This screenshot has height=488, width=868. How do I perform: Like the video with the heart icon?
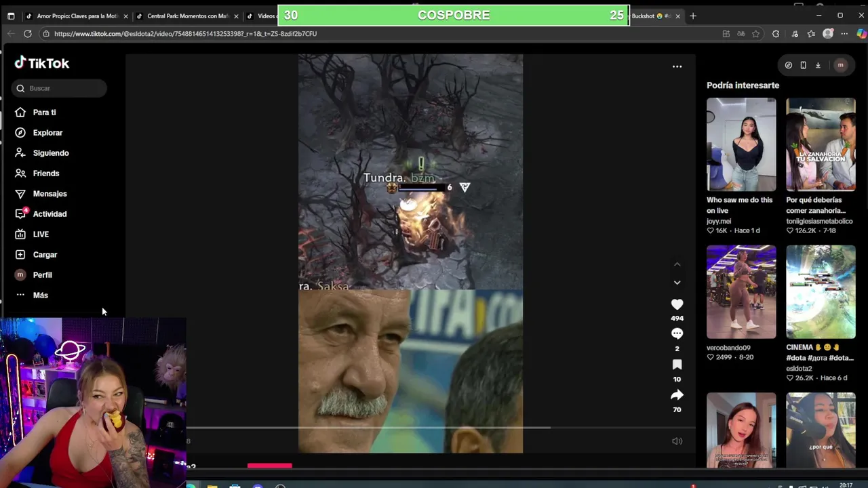[677, 304]
